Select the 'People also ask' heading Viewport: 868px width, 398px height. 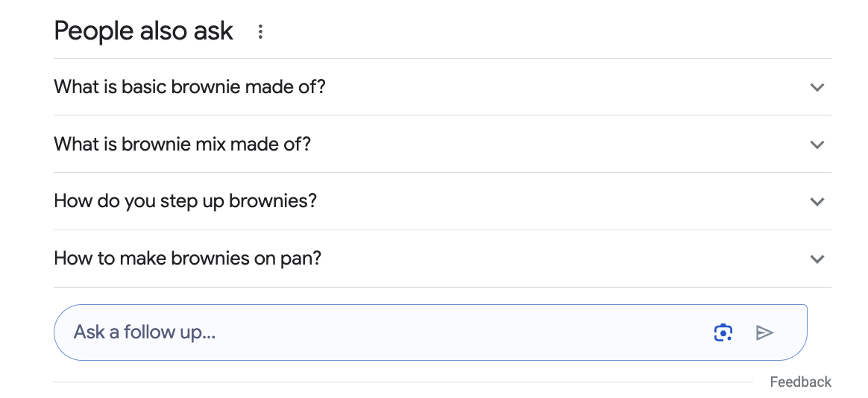click(x=143, y=31)
